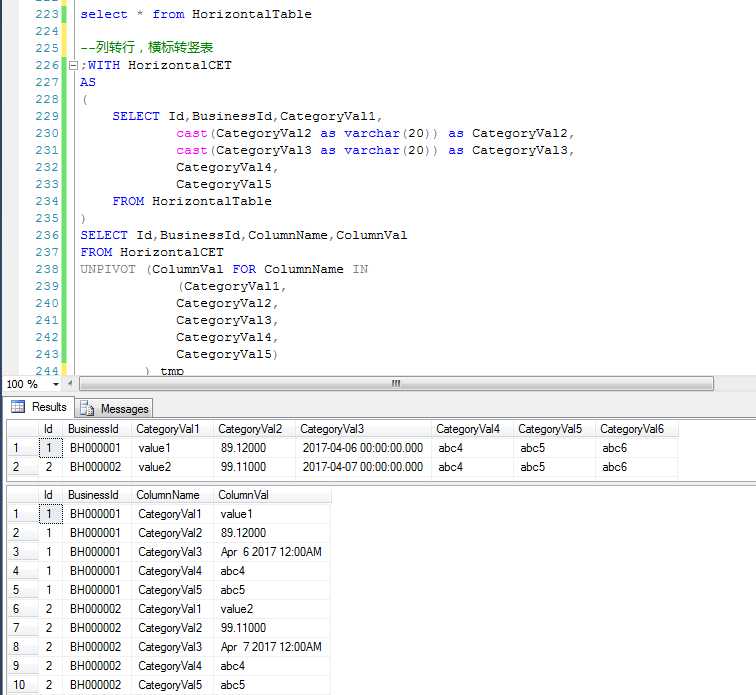756x695 pixels.
Task: Click the Chinese comment on line 225
Action: pyautogui.click(x=147, y=47)
